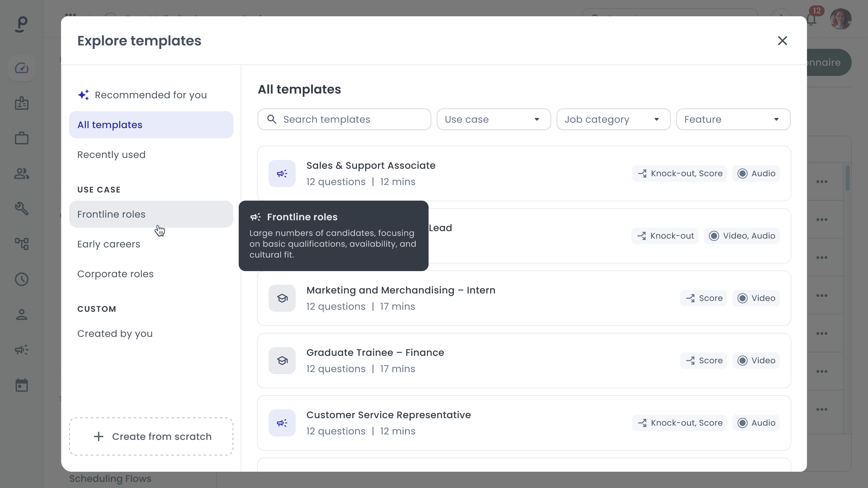Click the graduation cap icon on Marketing and Merchandising – Intern
The width and height of the screenshot is (868, 488).
tap(282, 298)
